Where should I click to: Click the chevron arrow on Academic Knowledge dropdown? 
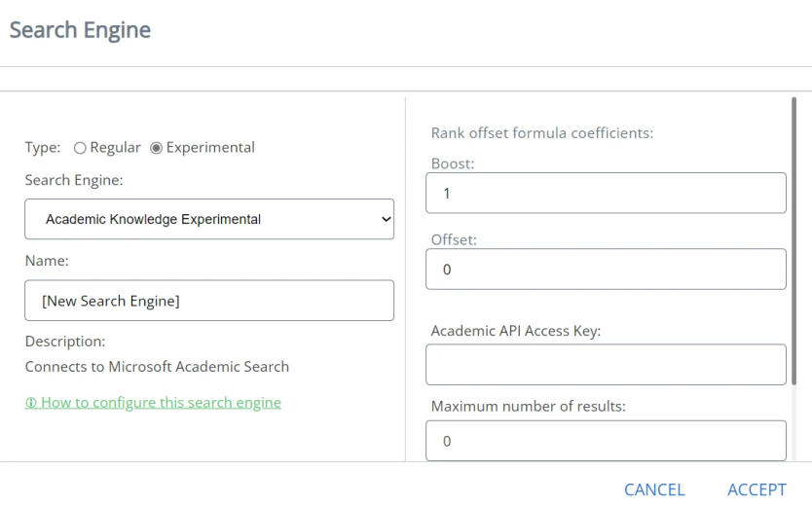(384, 219)
